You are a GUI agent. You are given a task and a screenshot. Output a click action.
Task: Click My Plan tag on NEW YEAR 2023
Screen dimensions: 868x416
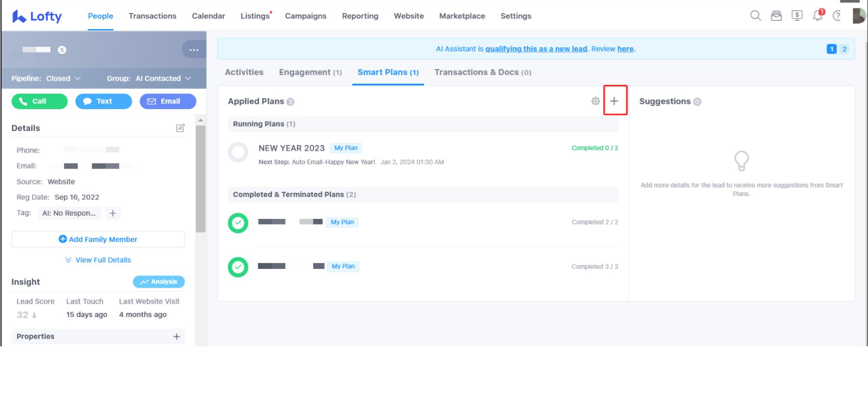pyautogui.click(x=346, y=148)
